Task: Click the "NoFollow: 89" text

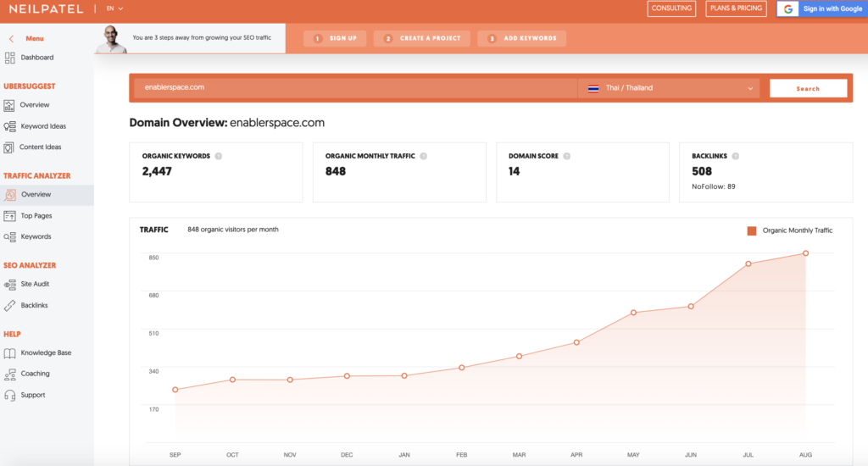Action: click(x=714, y=186)
